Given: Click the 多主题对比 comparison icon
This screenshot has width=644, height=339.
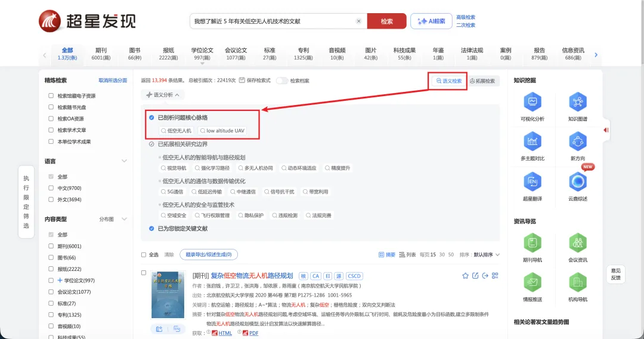Looking at the screenshot, I should pos(532,142).
